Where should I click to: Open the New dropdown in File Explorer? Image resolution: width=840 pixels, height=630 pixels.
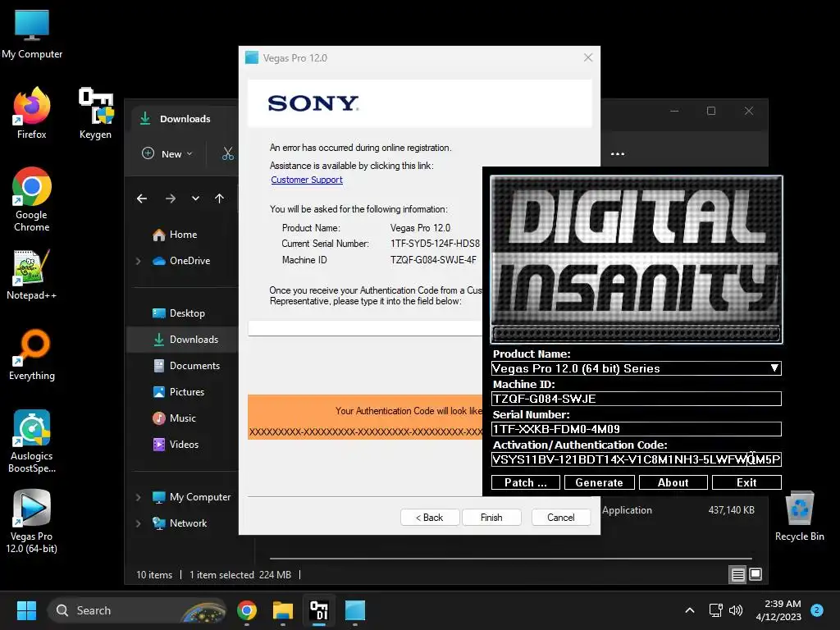[x=167, y=153]
